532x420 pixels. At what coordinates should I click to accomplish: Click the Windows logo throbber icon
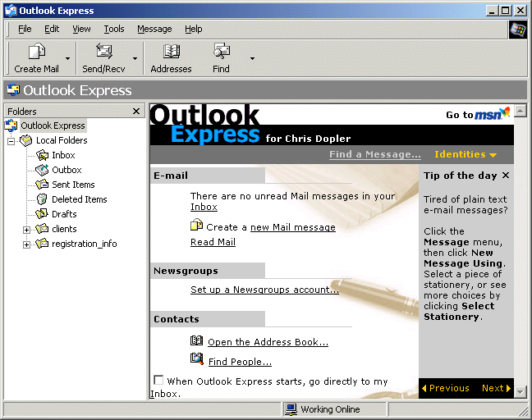coord(518,30)
